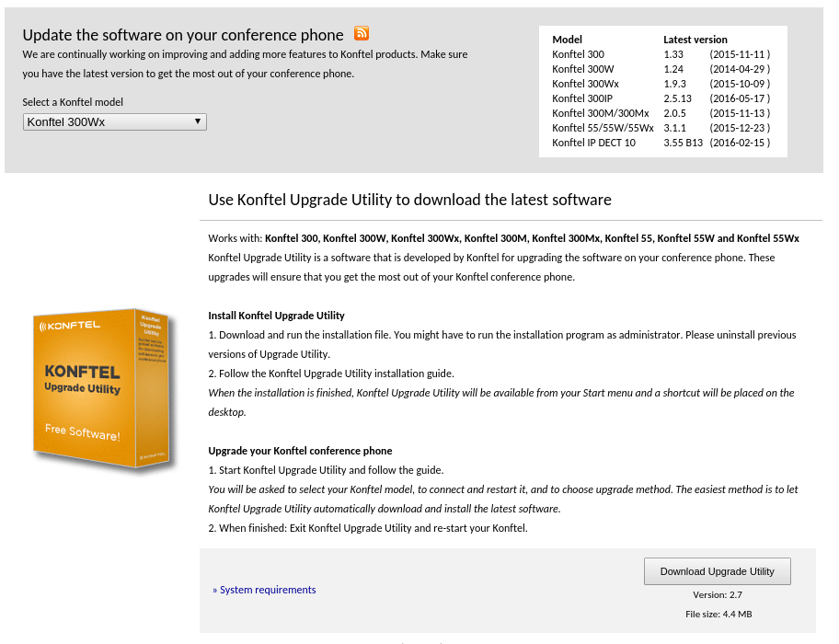Screen dimensions: 839x644
Task: Click the 'Upgrade your Konftel conference phone' heading
Action: 300,451
